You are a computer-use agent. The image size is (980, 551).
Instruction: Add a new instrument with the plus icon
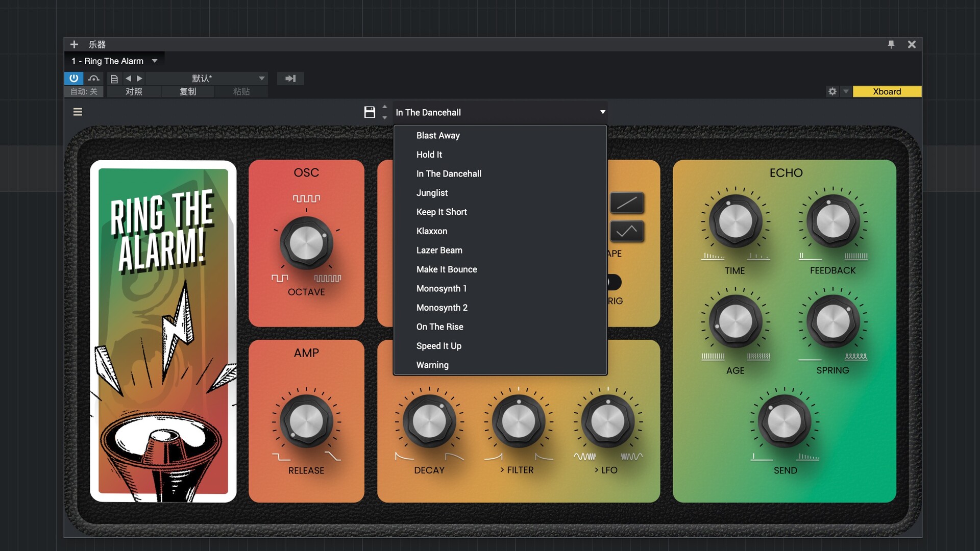click(x=74, y=44)
